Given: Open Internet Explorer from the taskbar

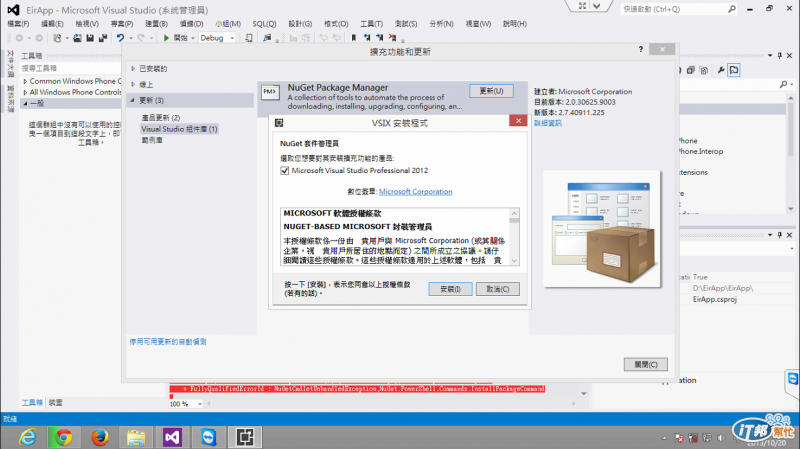Looking at the screenshot, I should point(28,437).
